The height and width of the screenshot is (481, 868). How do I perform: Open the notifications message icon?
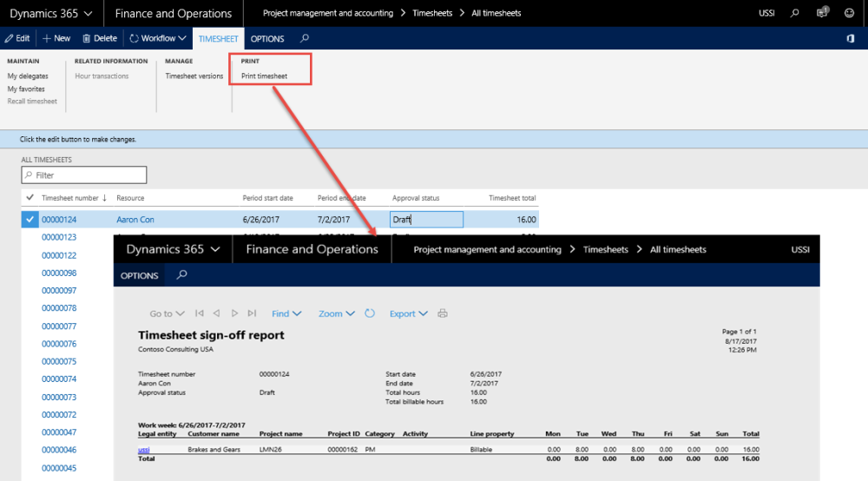(822, 12)
